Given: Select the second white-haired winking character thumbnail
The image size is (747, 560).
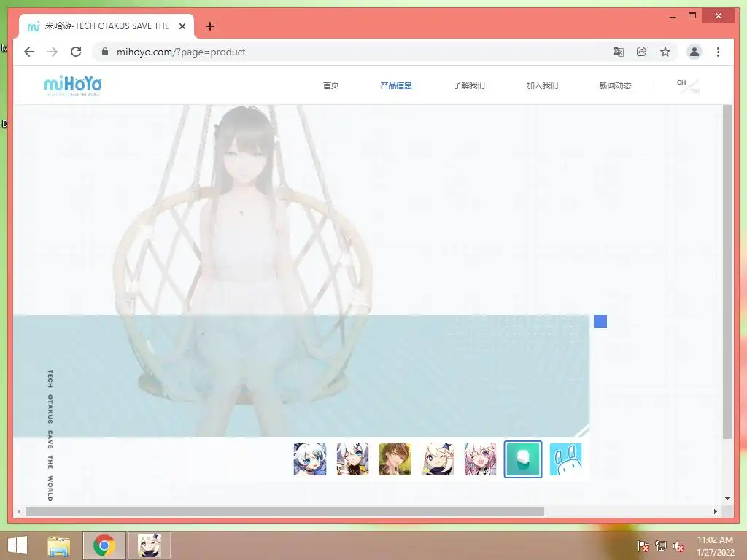Looking at the screenshot, I should pyautogui.click(x=352, y=459).
